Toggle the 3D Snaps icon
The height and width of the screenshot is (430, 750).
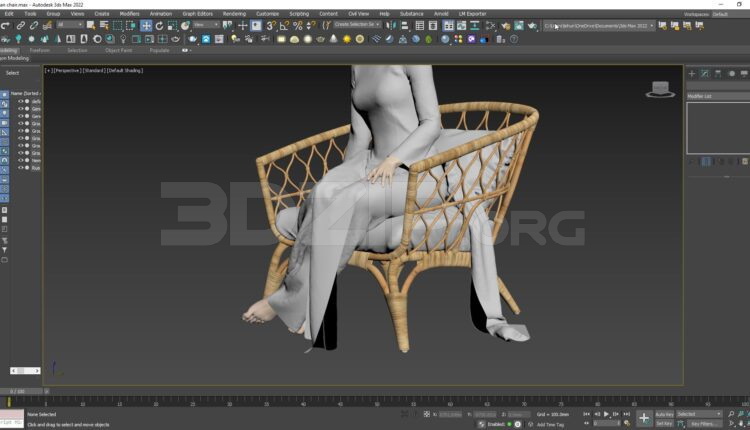point(271,25)
